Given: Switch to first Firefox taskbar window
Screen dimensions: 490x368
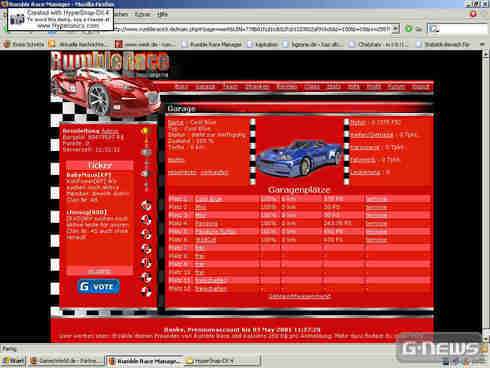Looking at the screenshot, I should (66, 361).
